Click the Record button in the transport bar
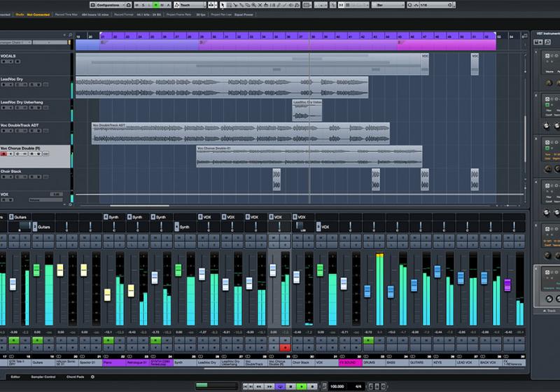 click(312, 386)
